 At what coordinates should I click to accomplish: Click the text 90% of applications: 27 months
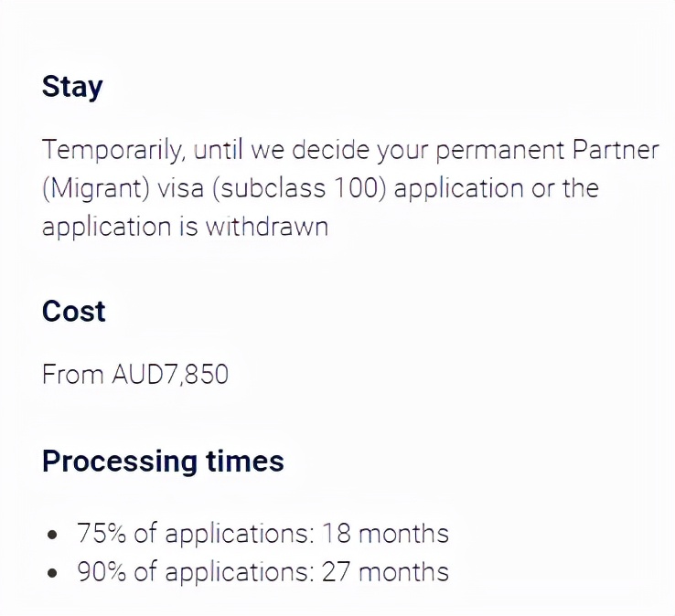click(263, 572)
